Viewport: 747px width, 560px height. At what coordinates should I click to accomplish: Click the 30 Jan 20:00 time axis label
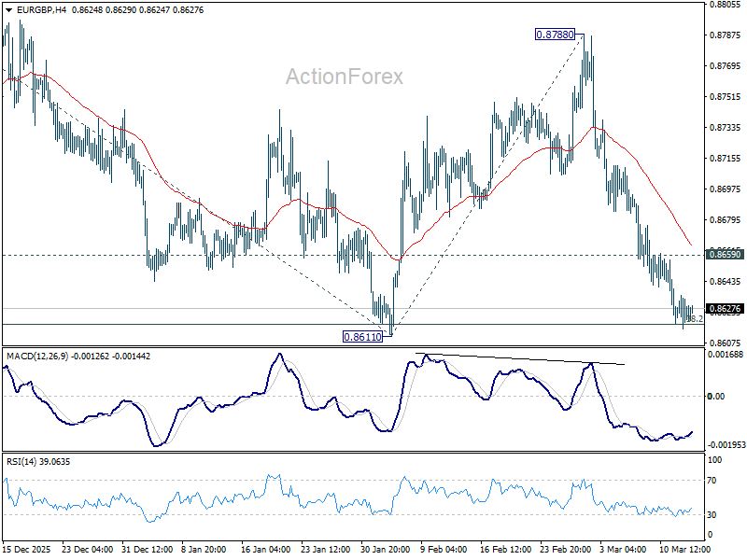pyautogui.click(x=385, y=549)
